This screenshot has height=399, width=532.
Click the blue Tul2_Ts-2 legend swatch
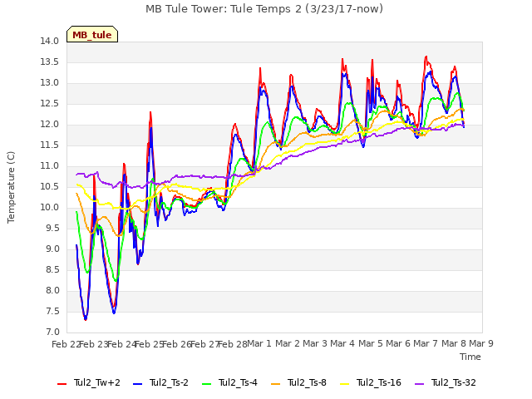click(137, 384)
